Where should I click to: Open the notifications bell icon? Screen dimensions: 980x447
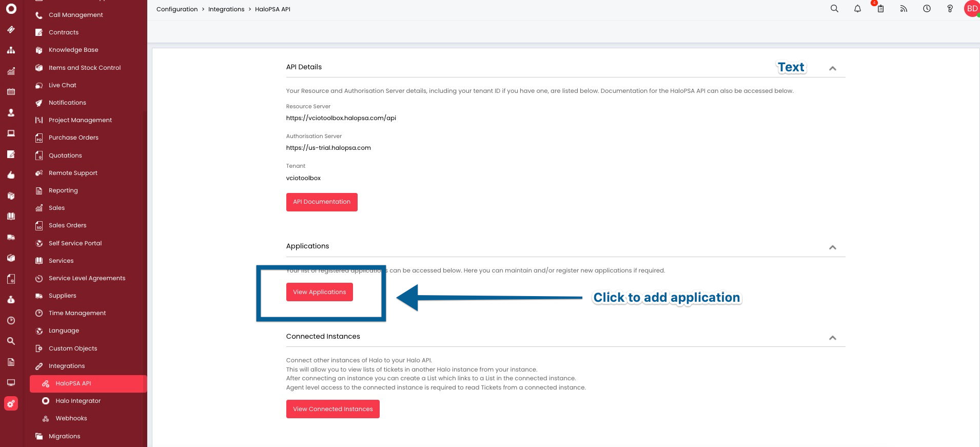tap(857, 9)
